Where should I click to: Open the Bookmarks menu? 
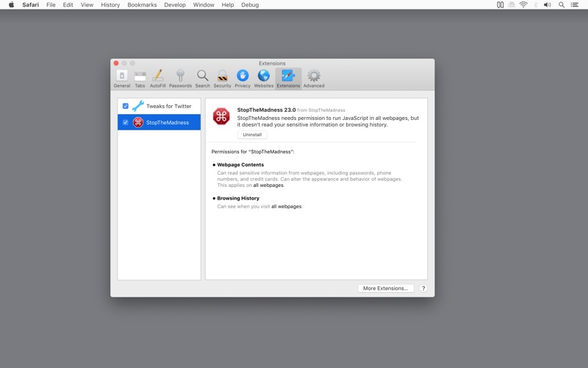click(142, 5)
